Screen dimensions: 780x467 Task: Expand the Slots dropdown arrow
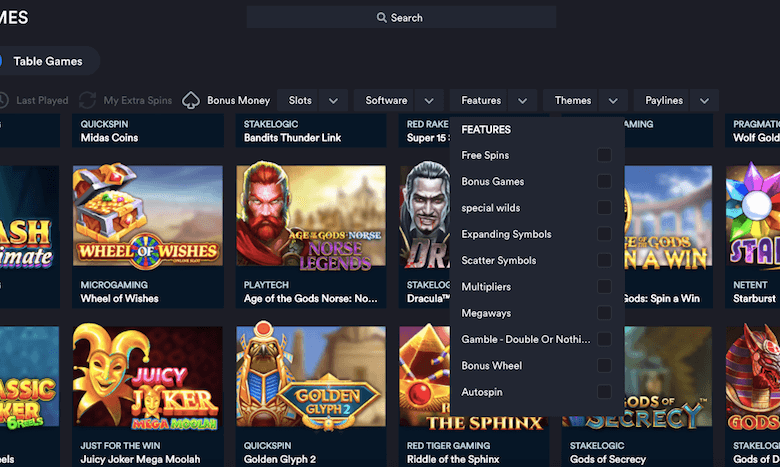(x=333, y=100)
